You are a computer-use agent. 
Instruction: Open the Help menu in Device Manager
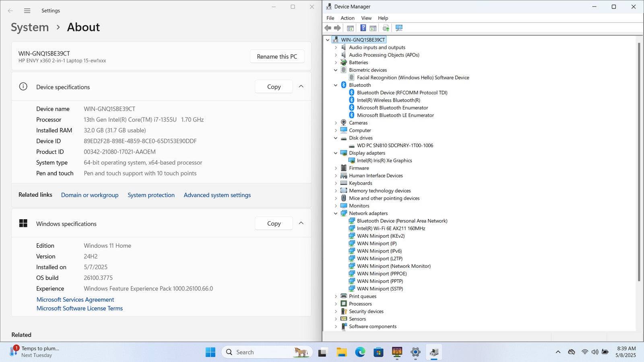pos(383,18)
